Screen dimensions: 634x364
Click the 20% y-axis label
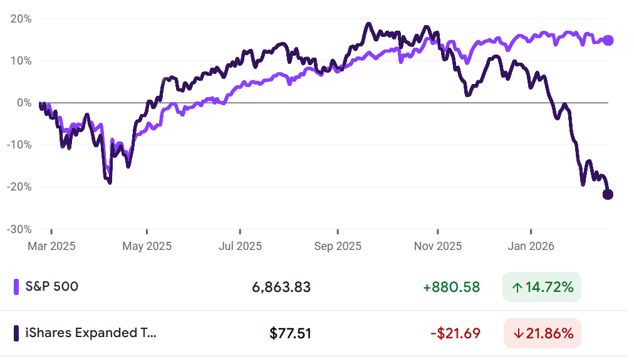[21, 19]
